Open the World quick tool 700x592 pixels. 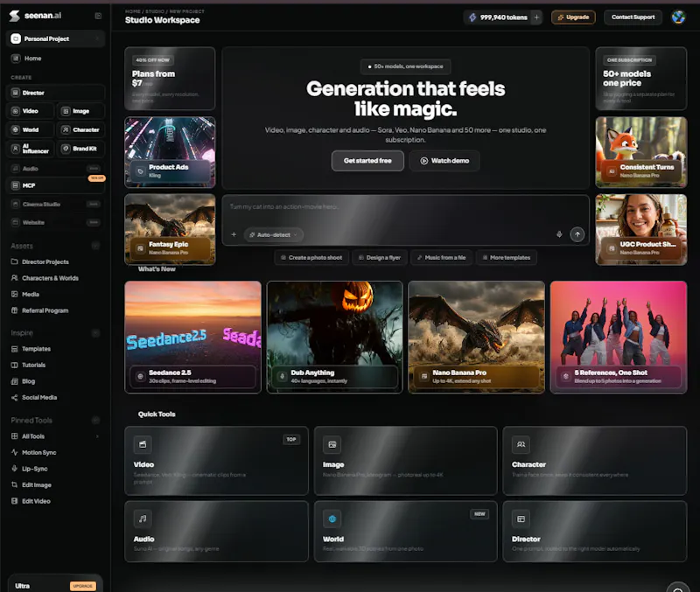(x=405, y=532)
